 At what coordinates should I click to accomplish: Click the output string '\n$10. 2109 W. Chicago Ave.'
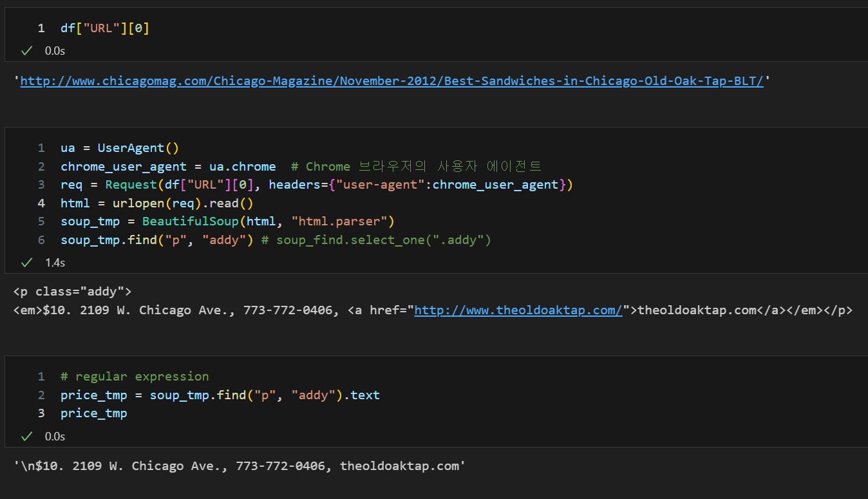pyautogui.click(x=239, y=466)
